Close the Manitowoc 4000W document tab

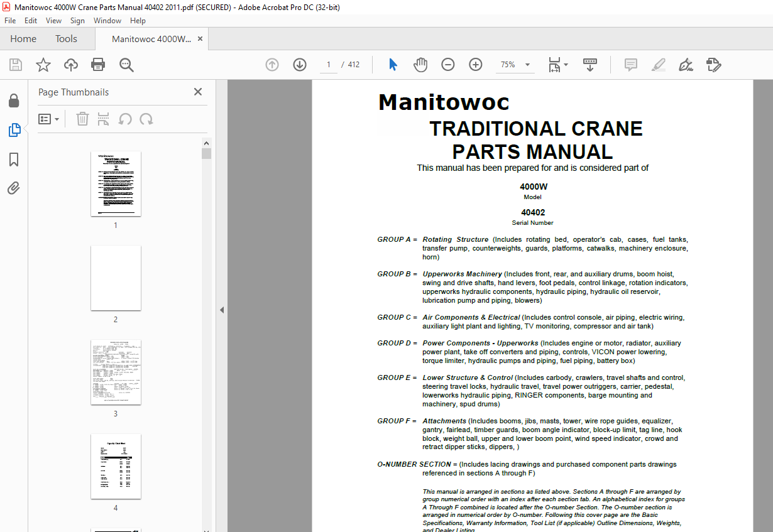[x=200, y=39]
